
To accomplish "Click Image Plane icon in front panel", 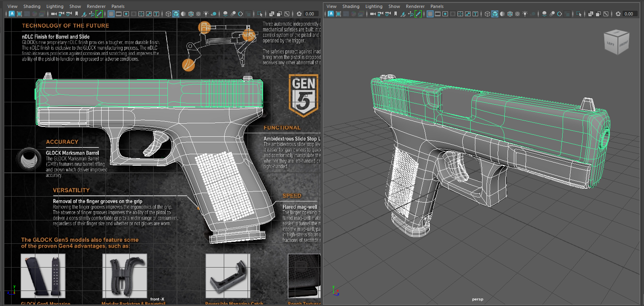I will 84,14.
